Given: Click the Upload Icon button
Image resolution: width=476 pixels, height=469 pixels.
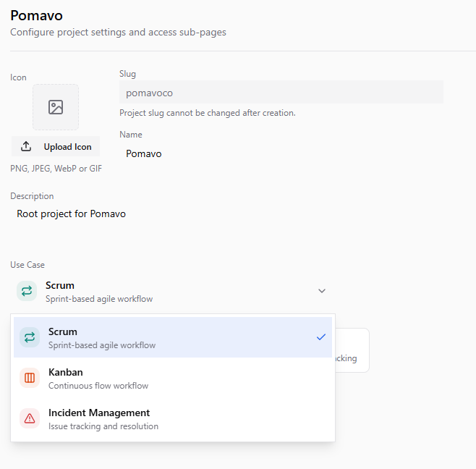Looking at the screenshot, I should [x=56, y=146].
